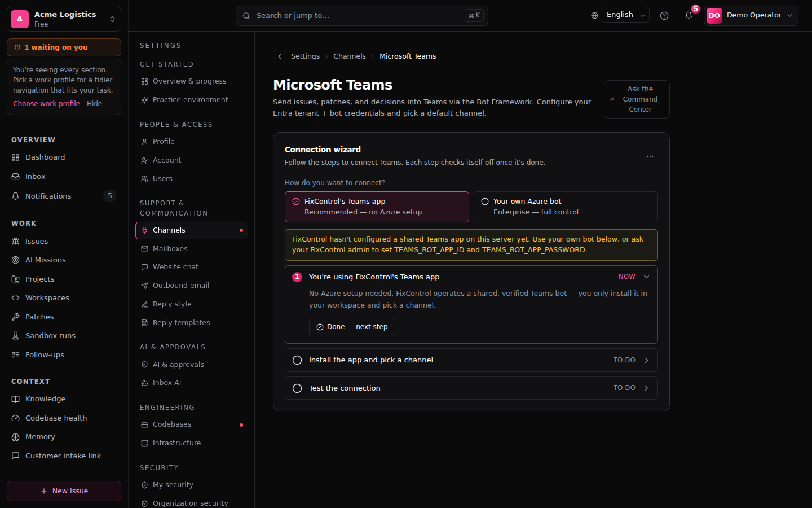Click Choose work profile link
This screenshot has height=508, width=812.
tap(47, 104)
